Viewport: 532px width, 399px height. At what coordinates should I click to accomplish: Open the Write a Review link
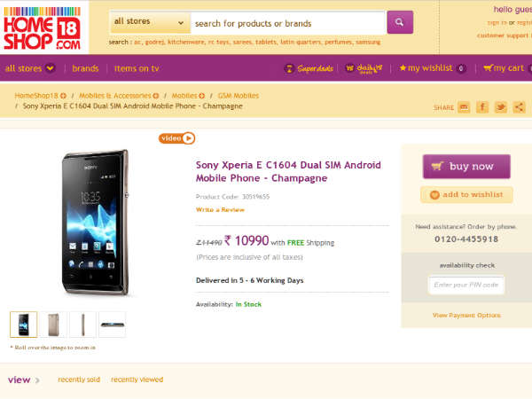pyautogui.click(x=220, y=209)
